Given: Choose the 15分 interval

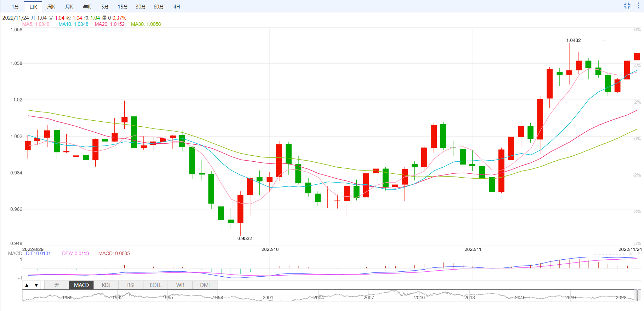Looking at the screenshot, I should click(123, 7).
